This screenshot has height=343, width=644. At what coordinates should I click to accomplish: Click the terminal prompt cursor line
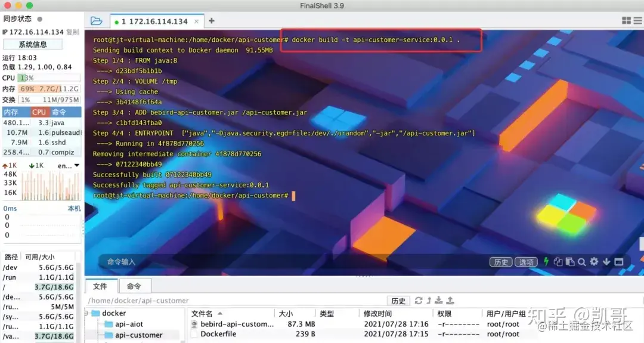tap(194, 196)
